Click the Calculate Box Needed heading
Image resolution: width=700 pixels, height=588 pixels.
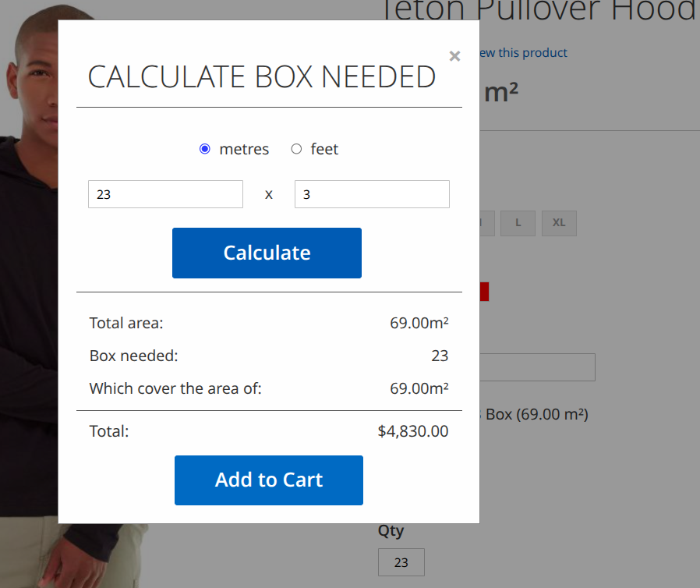click(x=261, y=77)
